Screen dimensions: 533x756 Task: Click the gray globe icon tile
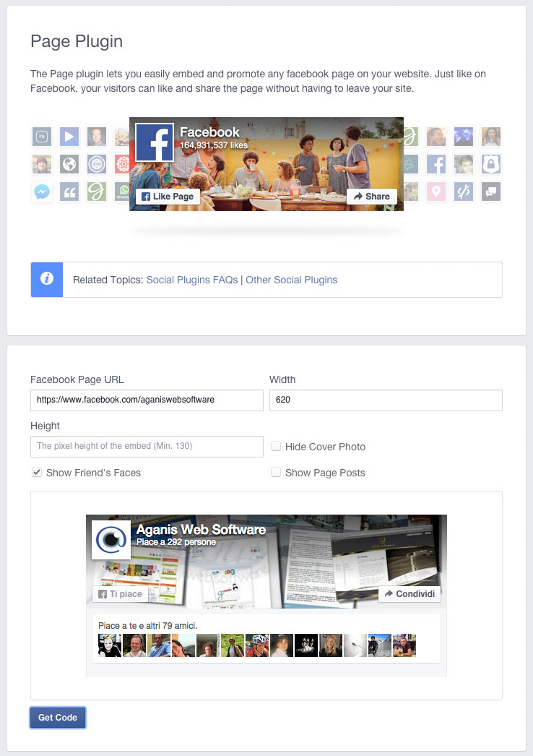pos(69,164)
